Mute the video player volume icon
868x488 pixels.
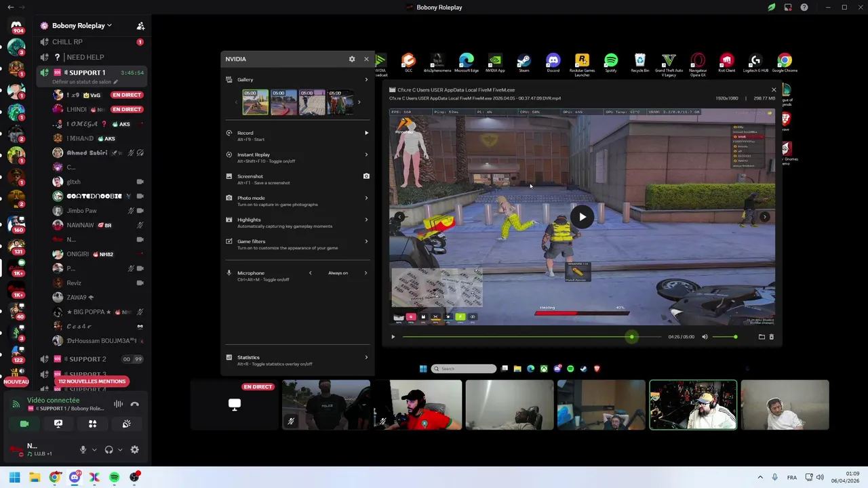point(705,337)
